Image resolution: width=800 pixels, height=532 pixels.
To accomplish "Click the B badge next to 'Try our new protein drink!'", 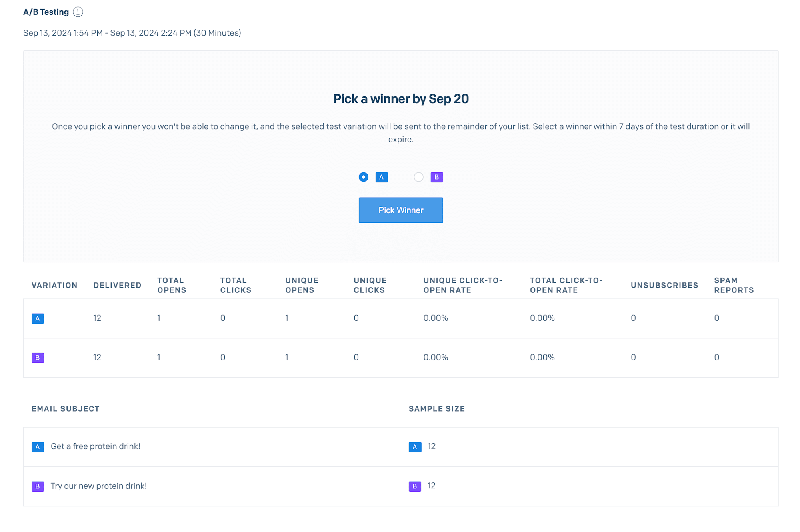I will pyautogui.click(x=38, y=486).
